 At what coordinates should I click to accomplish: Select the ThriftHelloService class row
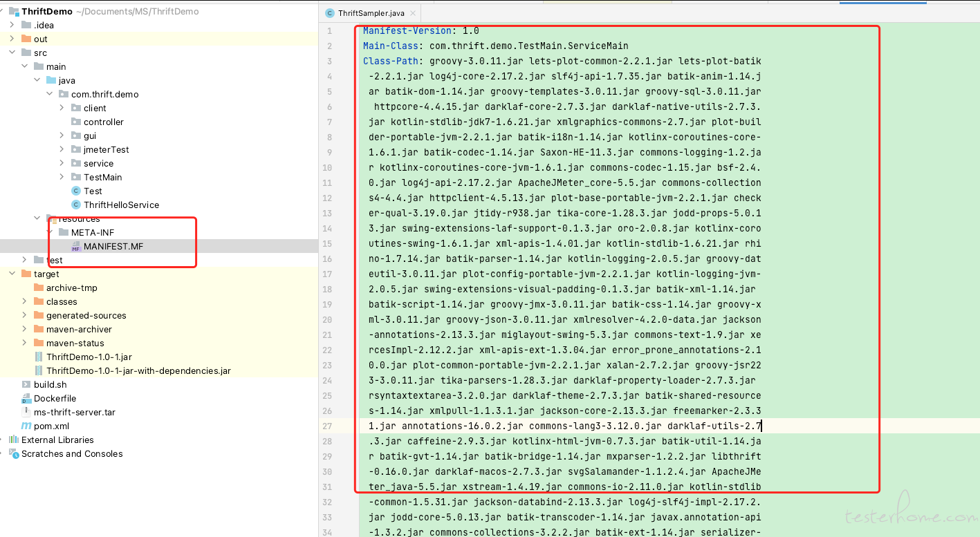[x=159, y=205]
